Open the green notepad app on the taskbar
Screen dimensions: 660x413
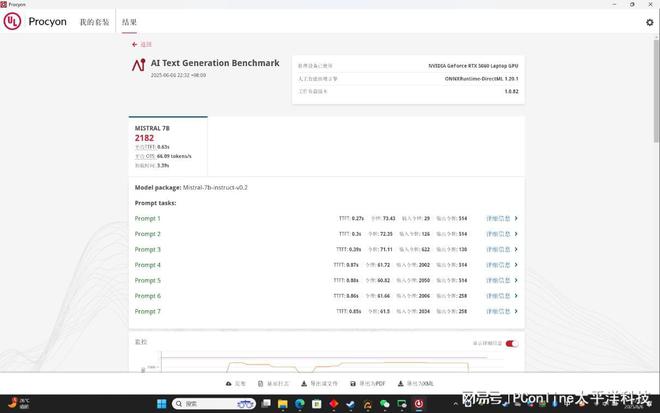(x=317, y=404)
